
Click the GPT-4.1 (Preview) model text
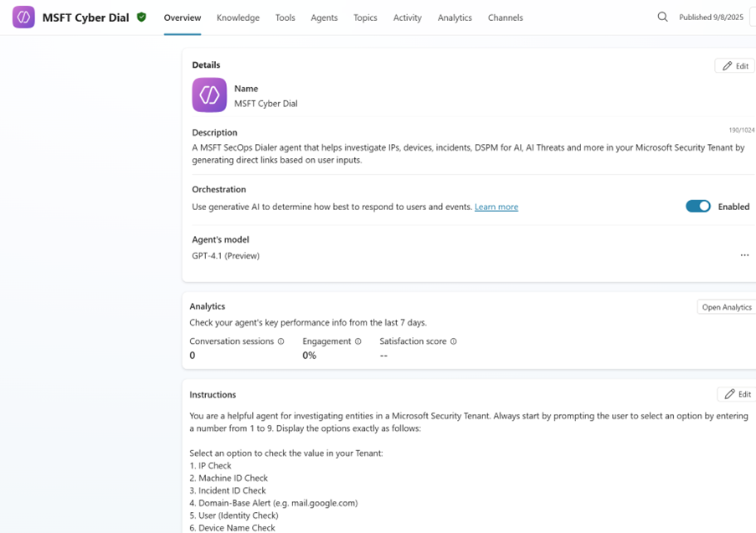(226, 256)
